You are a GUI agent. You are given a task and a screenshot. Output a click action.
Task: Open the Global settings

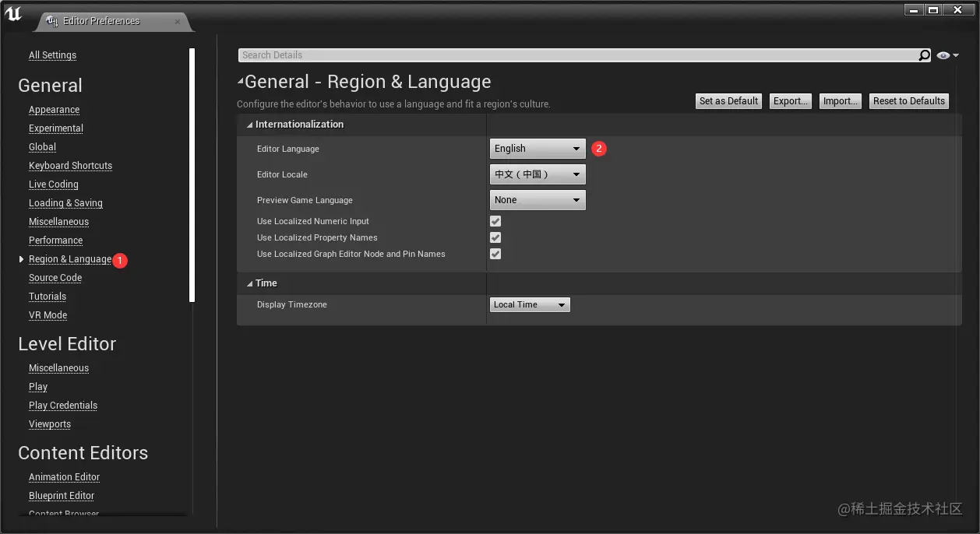[42, 147]
